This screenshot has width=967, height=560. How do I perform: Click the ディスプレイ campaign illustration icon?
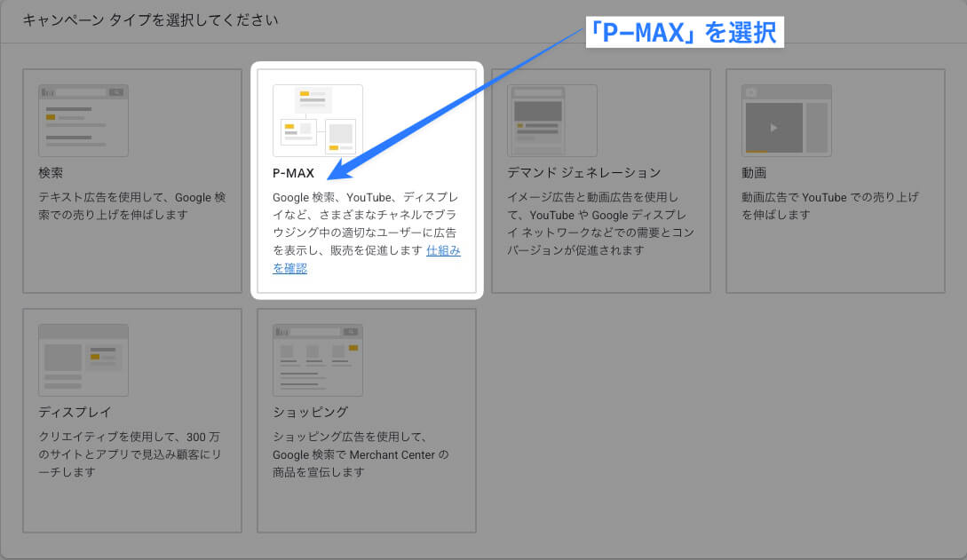pos(83,359)
